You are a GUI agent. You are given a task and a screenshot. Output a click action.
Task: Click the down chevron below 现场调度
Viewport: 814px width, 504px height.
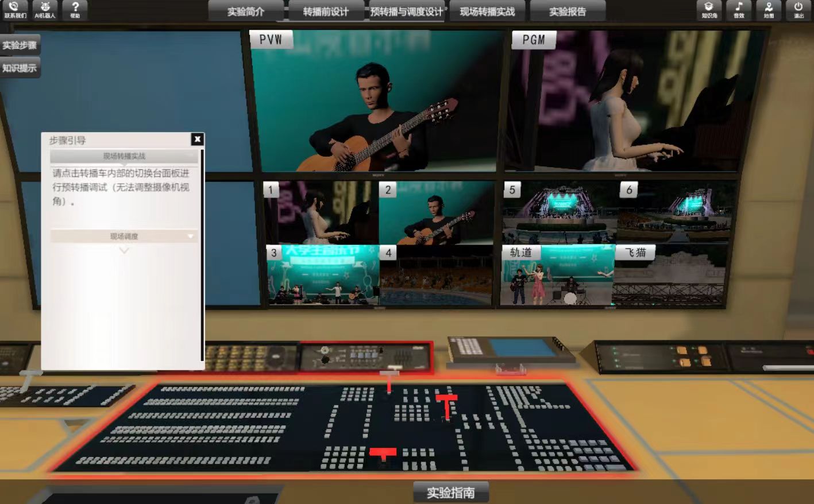click(x=124, y=251)
